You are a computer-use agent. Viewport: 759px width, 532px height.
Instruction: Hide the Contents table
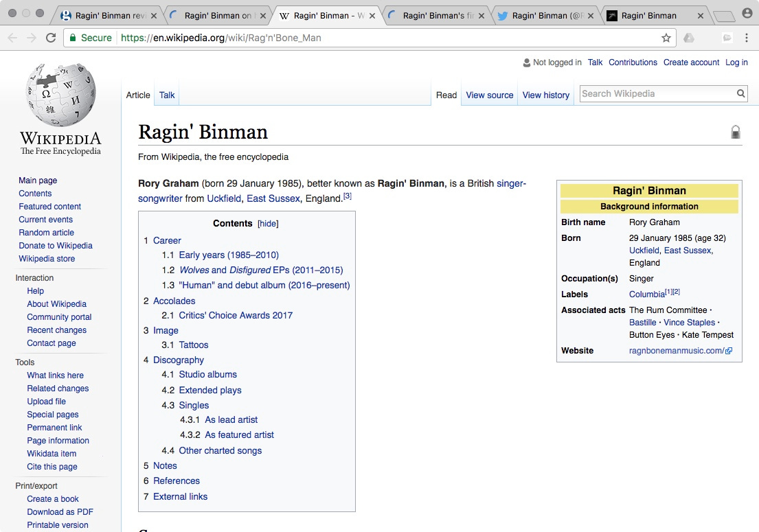coord(268,224)
